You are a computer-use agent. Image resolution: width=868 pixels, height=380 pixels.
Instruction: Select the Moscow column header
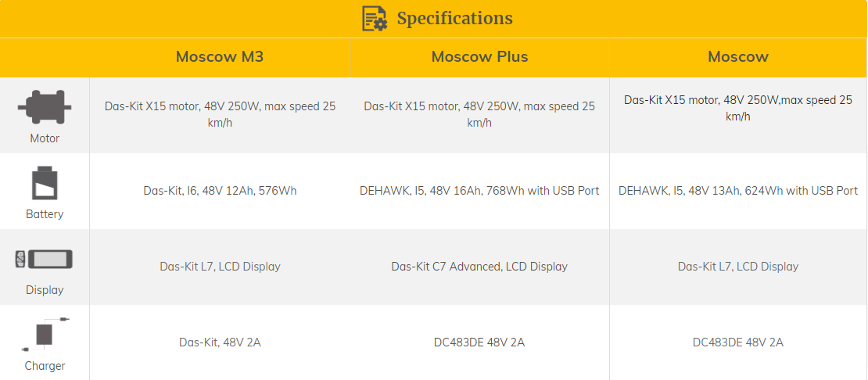pyautogui.click(x=738, y=57)
